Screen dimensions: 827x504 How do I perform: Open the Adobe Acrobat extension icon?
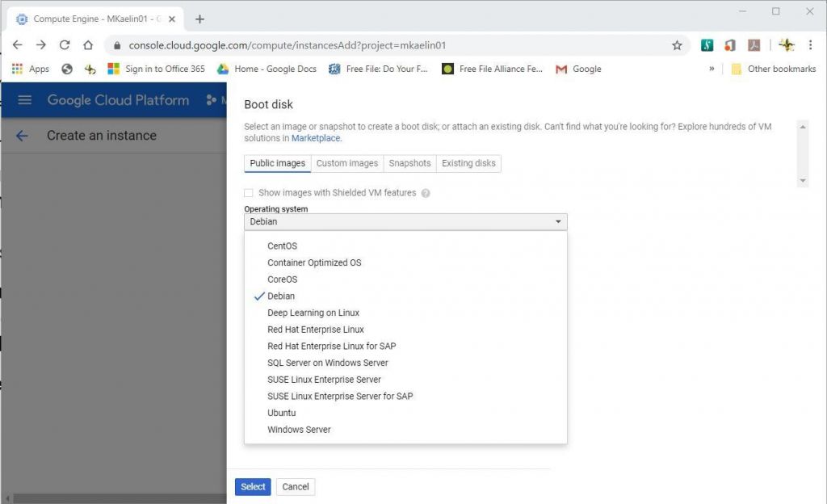pos(754,46)
